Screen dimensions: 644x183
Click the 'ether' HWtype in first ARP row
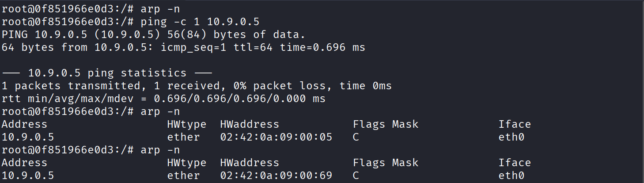[183, 137]
